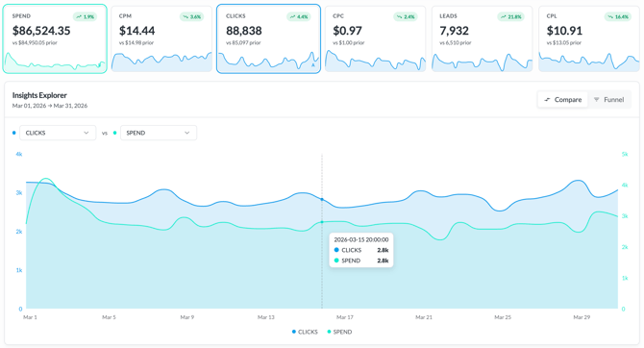The width and height of the screenshot is (644, 348).
Task: Click the $14.44 CPM value
Action: (x=136, y=31)
